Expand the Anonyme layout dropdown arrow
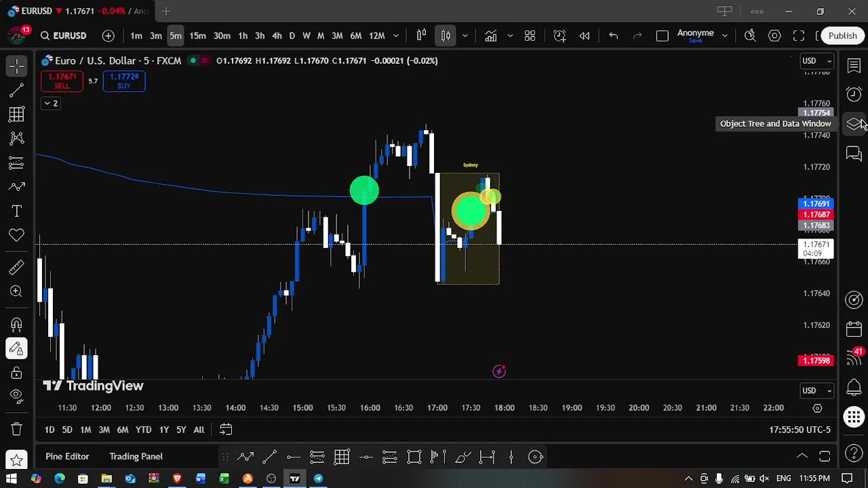Viewport: 868px width, 488px height. point(724,35)
